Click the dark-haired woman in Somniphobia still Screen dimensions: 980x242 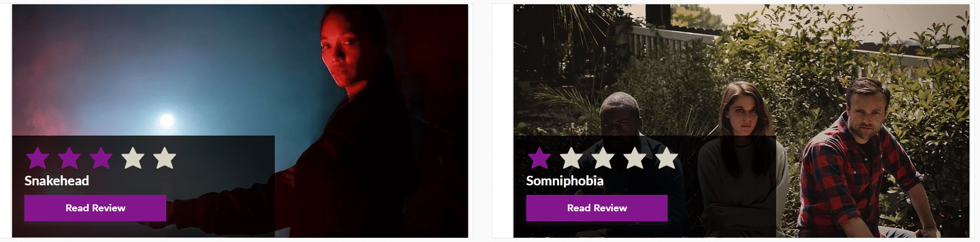click(744, 159)
